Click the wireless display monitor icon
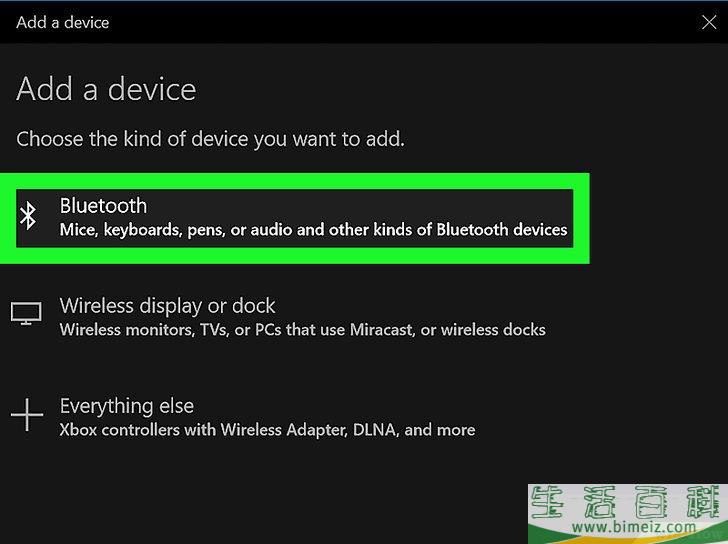Screen dimensions: 728x544 pyautogui.click(x=27, y=314)
